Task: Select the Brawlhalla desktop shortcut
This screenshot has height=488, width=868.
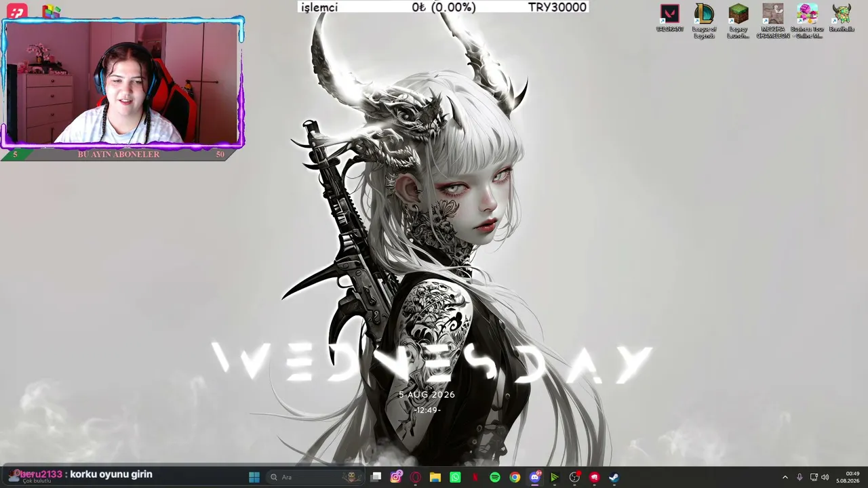Action: click(x=842, y=18)
